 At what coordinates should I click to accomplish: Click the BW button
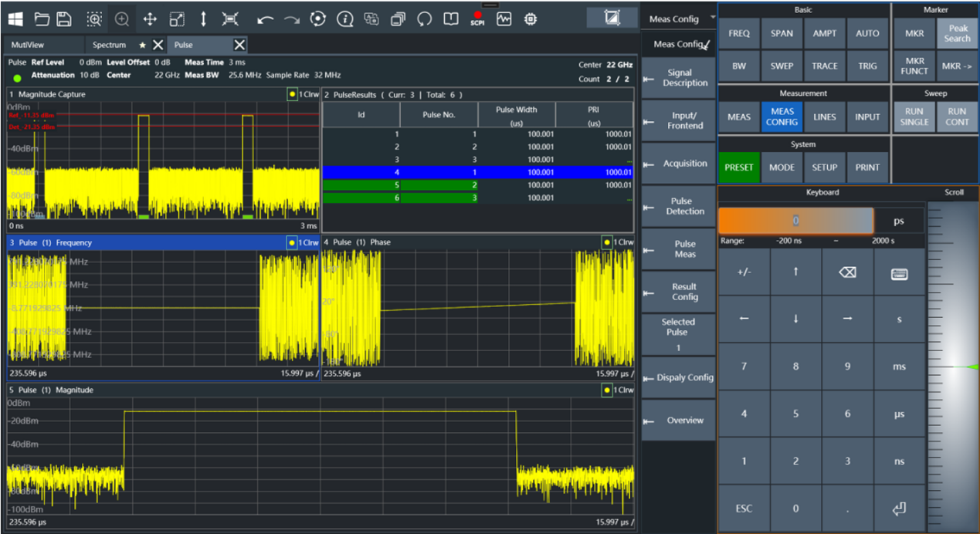click(x=739, y=66)
